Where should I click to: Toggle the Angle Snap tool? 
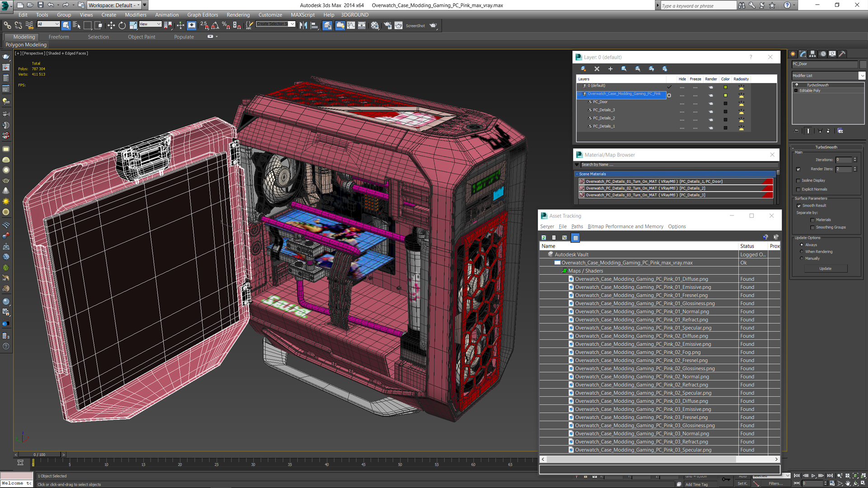click(215, 25)
